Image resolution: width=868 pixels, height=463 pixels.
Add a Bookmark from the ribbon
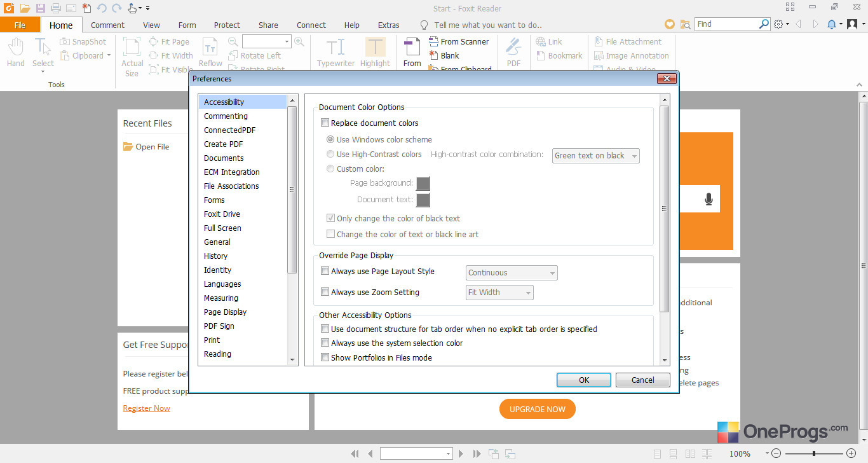click(559, 55)
